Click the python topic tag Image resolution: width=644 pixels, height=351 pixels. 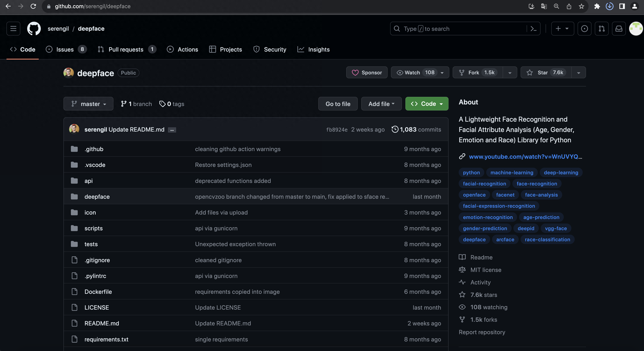pyautogui.click(x=471, y=173)
